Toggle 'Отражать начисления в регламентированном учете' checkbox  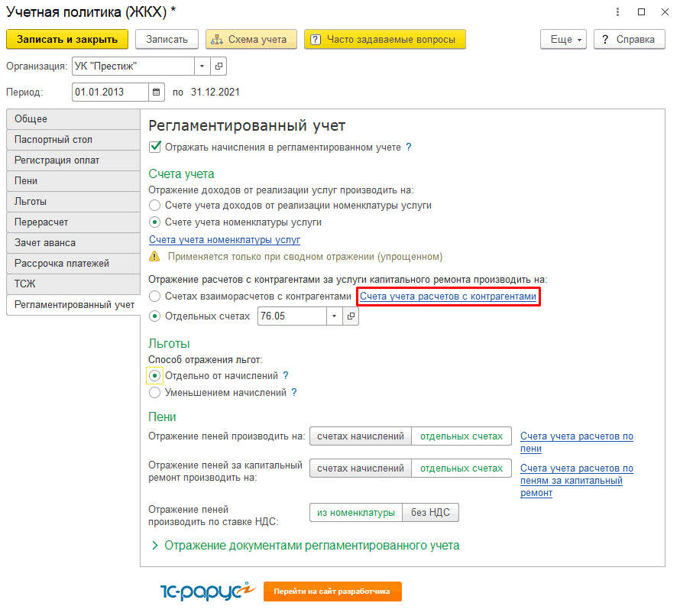[x=155, y=148]
